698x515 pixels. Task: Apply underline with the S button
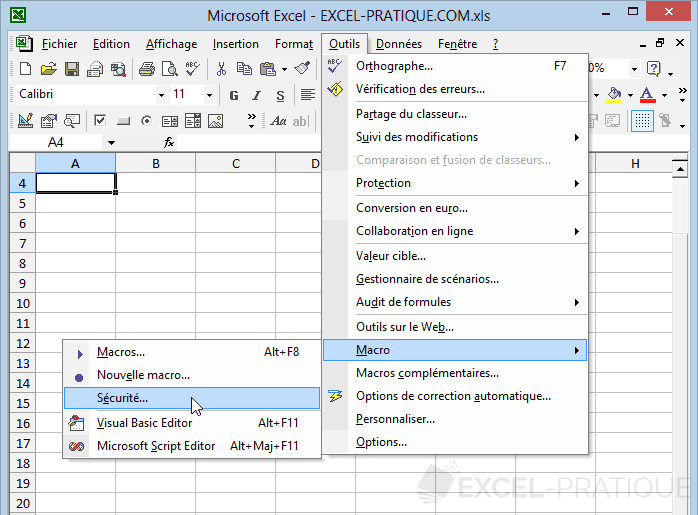tap(280, 95)
